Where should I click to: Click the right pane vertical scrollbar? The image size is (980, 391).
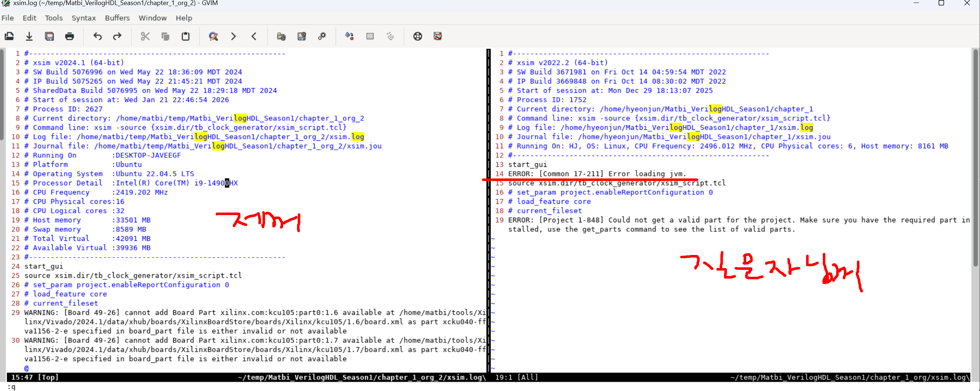pos(976,158)
